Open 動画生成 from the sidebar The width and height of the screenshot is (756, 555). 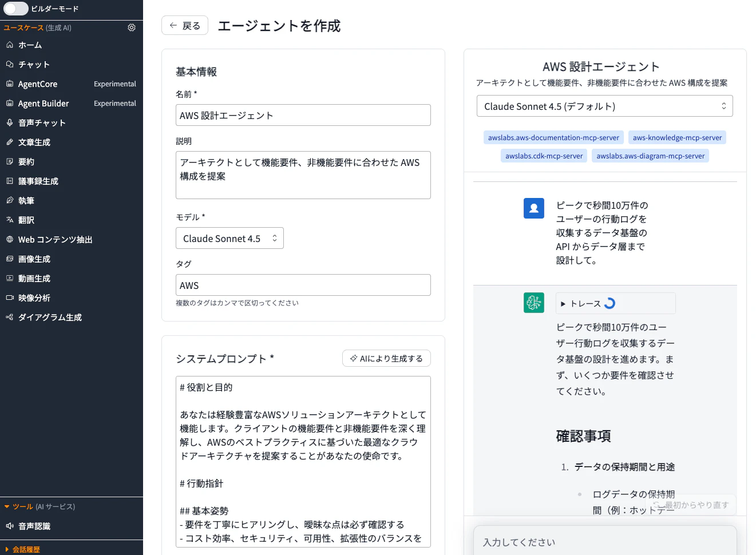pos(72,278)
